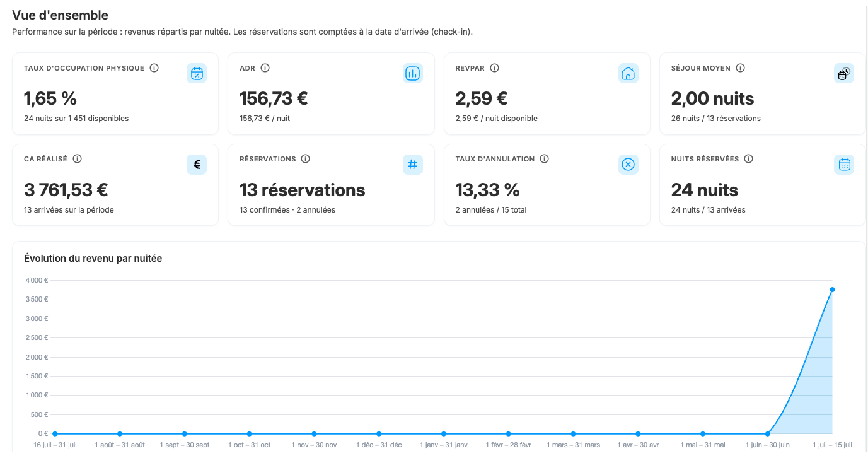Click the circled X icon on cancellation card
The width and height of the screenshot is (868, 463).
click(x=628, y=165)
